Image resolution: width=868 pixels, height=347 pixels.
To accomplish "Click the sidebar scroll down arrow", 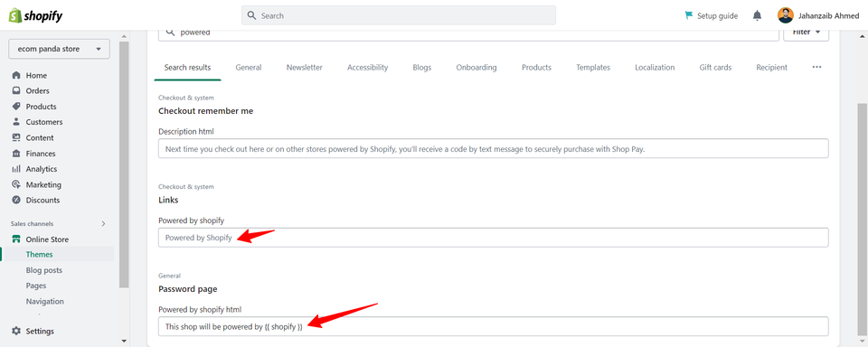I will pos(124,341).
